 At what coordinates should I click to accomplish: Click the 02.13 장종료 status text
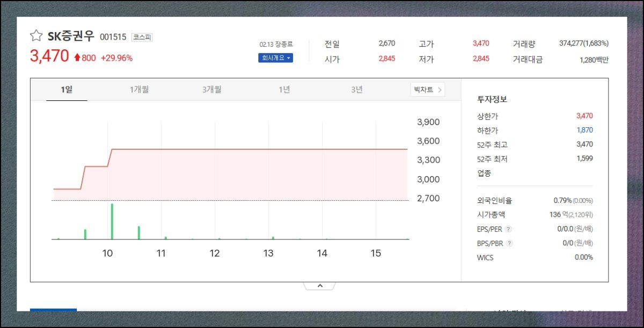click(276, 44)
